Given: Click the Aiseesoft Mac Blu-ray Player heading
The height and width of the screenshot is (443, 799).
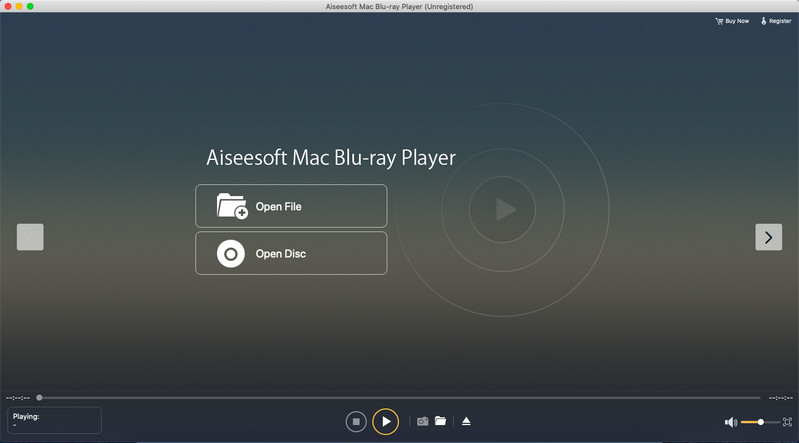Looking at the screenshot, I should (x=331, y=158).
